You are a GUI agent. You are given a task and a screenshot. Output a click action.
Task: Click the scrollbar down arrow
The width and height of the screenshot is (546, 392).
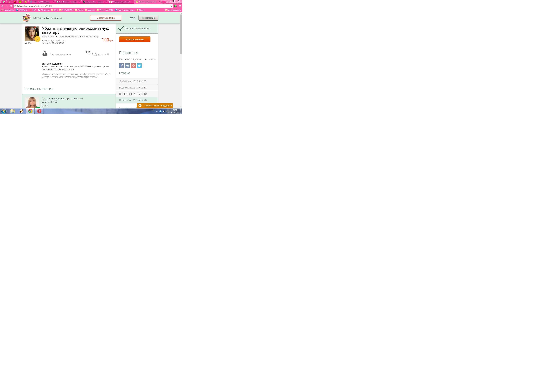[x=181, y=107]
